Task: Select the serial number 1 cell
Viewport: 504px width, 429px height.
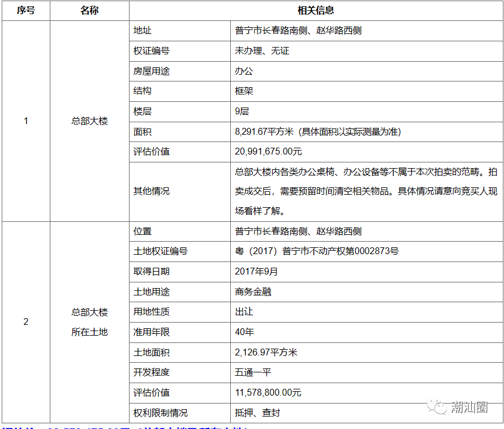Action: [25, 121]
